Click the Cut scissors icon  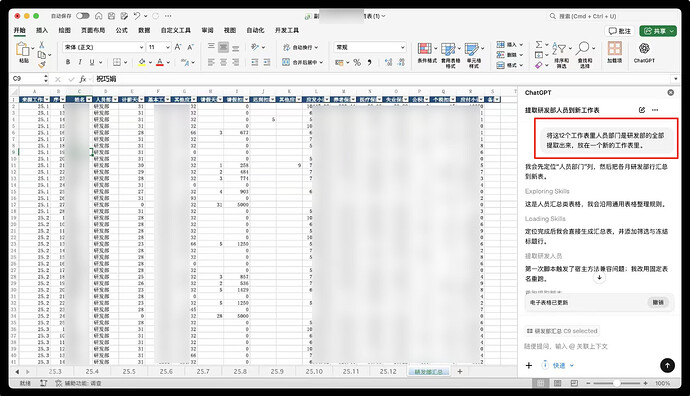pos(42,45)
